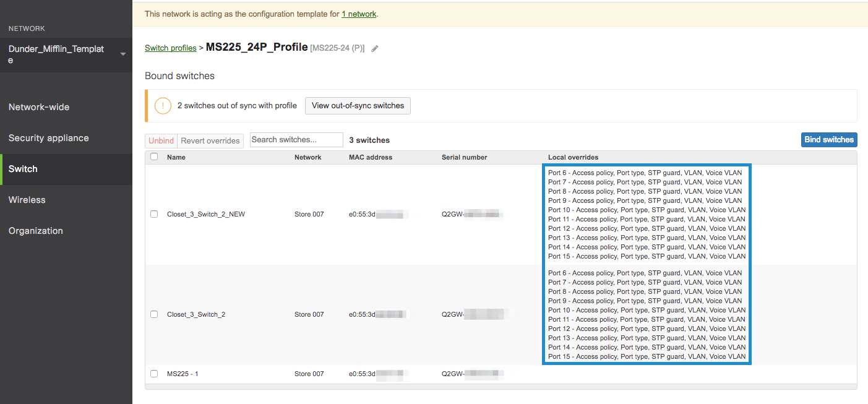Viewport: 868px width, 404px height.
Task: Check the checkbox for MS225 - 1
Action: 154,373
